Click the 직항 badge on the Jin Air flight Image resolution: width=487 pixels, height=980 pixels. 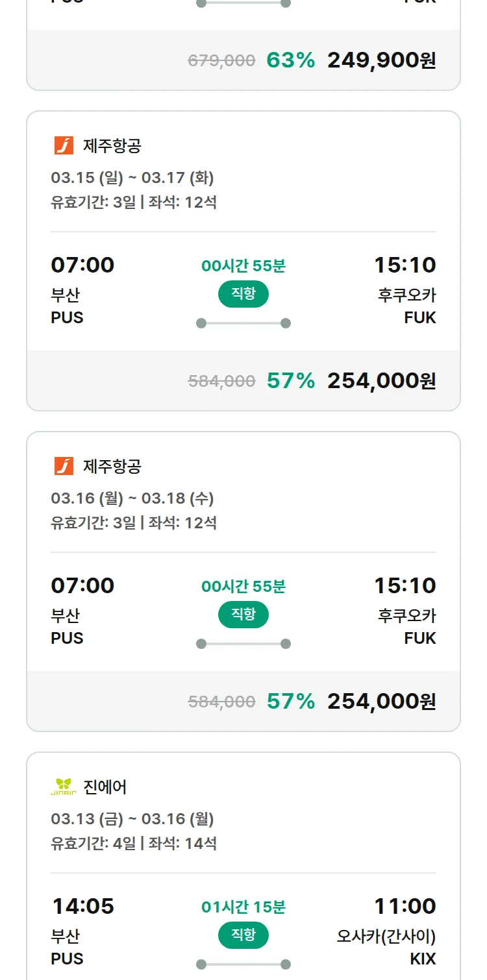(x=243, y=935)
